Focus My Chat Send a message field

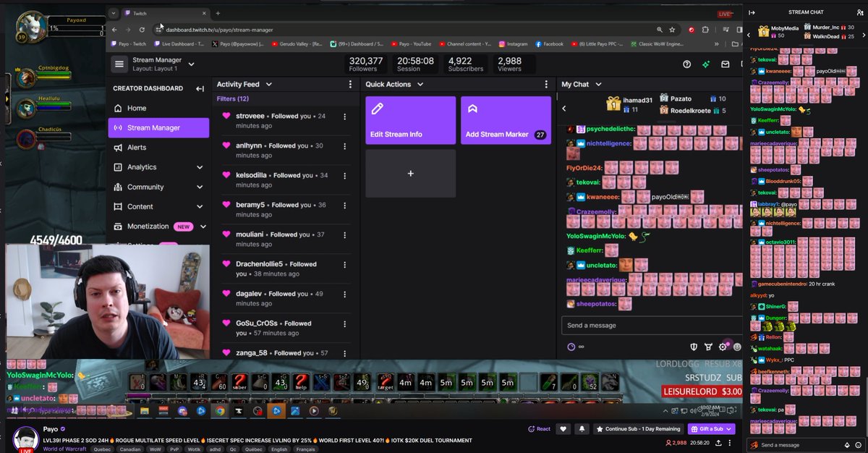[x=651, y=326]
